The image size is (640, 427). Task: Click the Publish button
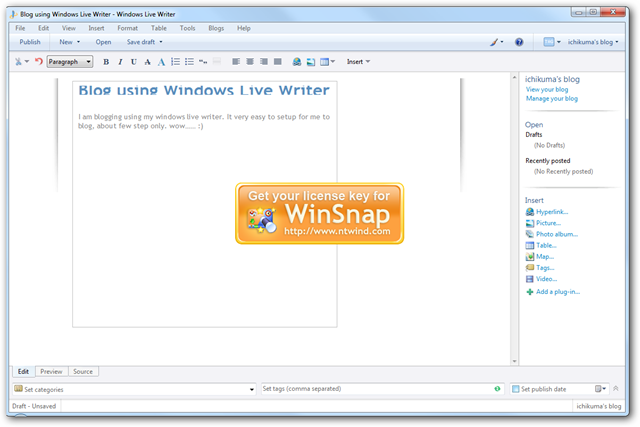[x=30, y=43]
